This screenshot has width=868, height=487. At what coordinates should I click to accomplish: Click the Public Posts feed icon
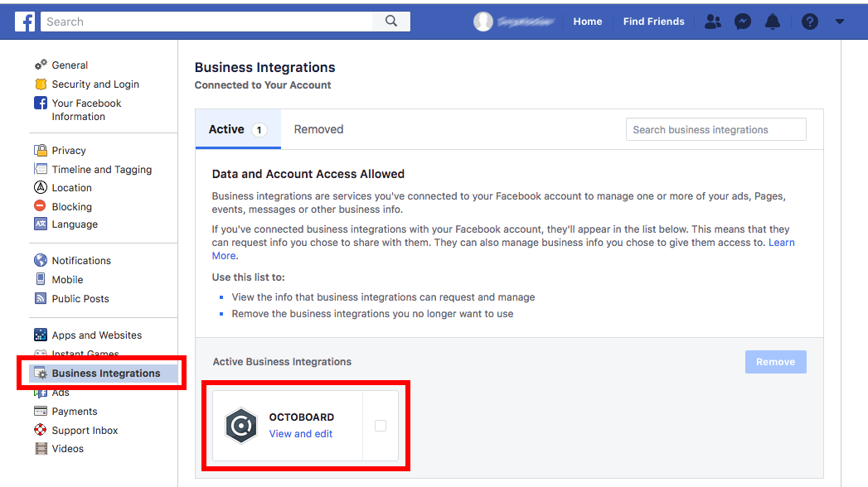click(41, 298)
